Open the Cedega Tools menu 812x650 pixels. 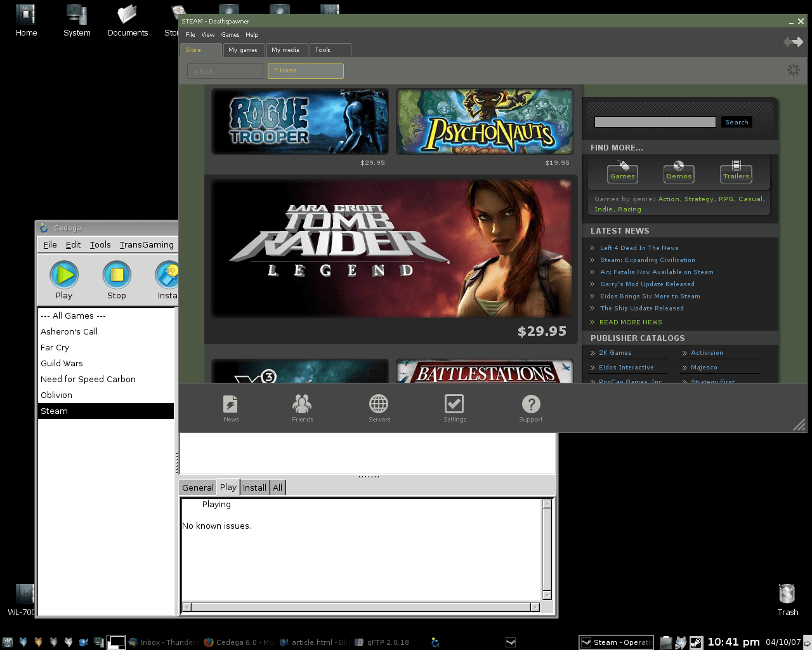pos(100,244)
